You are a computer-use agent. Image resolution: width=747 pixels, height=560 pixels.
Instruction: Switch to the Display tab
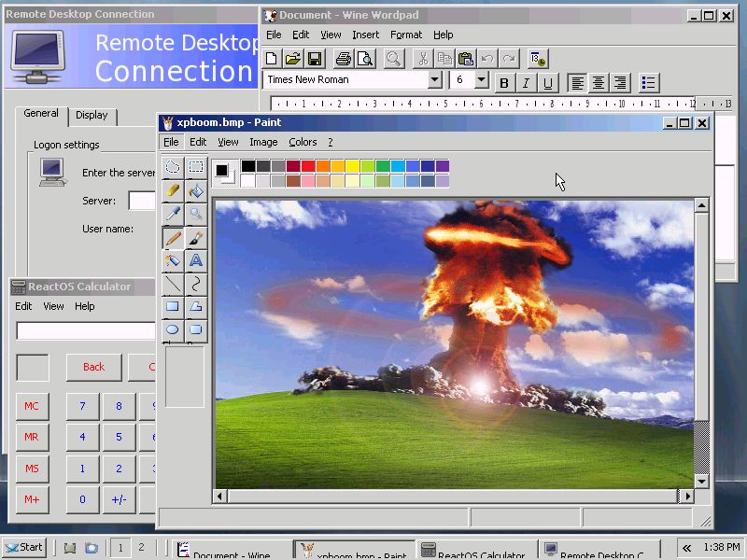92,116
